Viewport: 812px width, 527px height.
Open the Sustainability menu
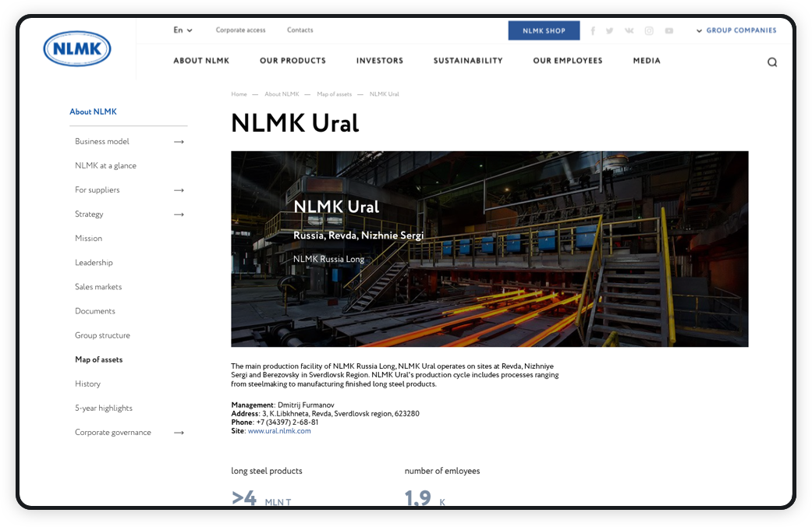(468, 61)
